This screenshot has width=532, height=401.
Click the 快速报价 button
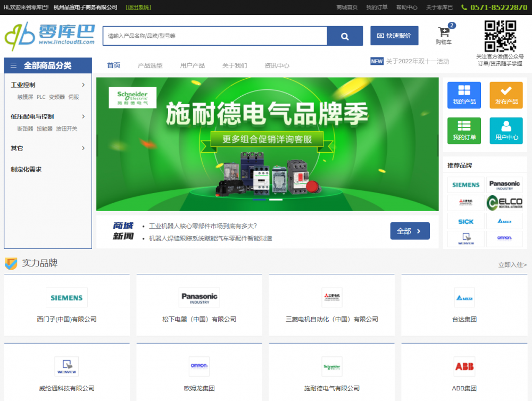394,36
